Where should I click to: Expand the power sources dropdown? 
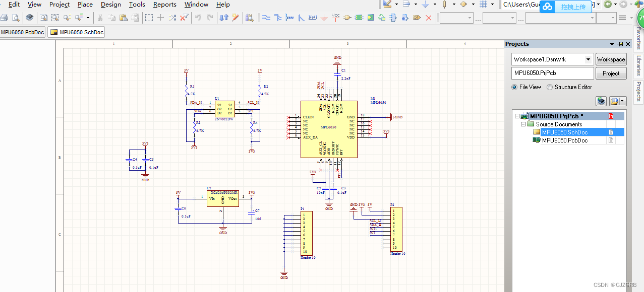point(434,5)
